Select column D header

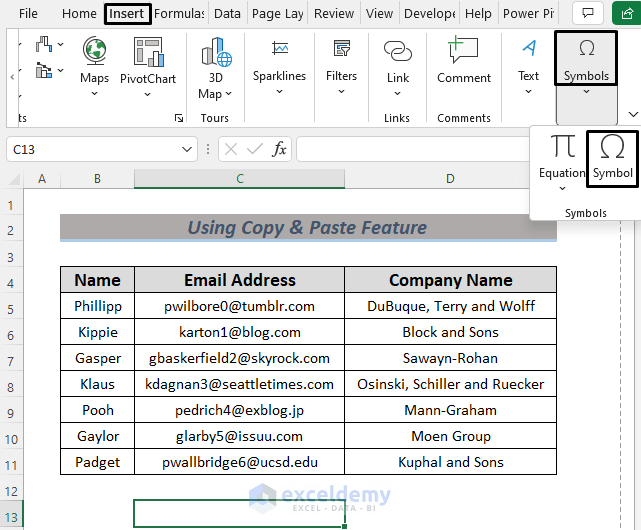(450, 179)
